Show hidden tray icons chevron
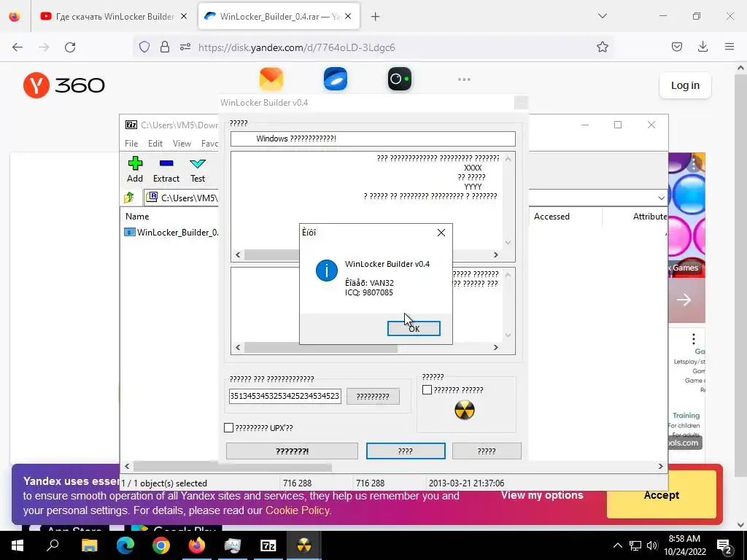The image size is (747, 560). [x=617, y=545]
